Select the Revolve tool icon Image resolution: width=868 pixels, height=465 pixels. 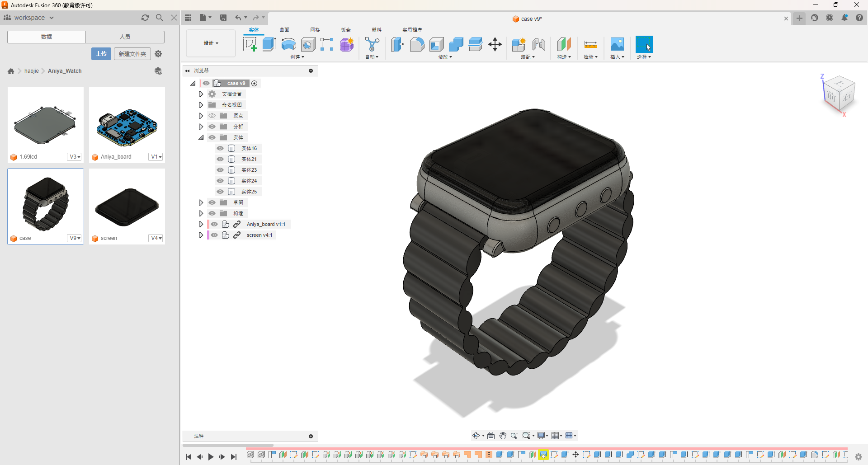(288, 44)
